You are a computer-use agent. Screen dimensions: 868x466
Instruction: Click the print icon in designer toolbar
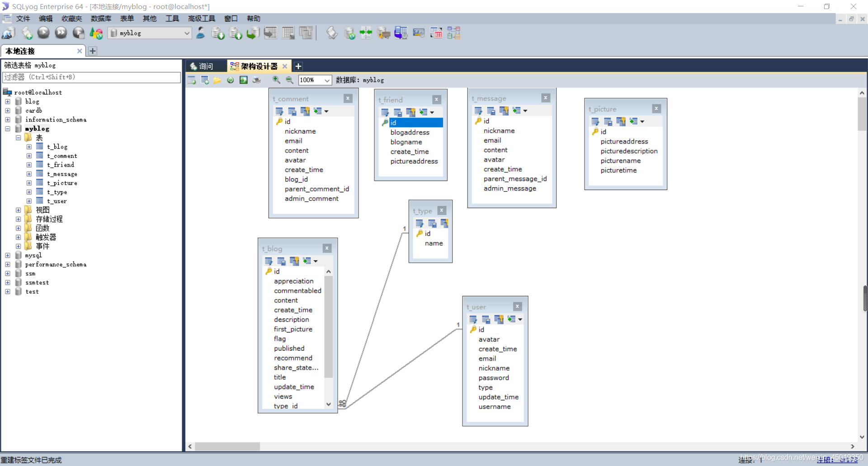point(256,80)
